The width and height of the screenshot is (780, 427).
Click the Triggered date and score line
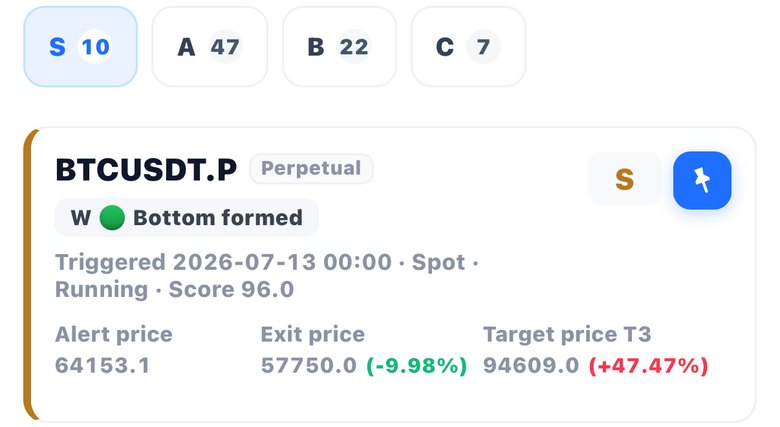pos(267,276)
